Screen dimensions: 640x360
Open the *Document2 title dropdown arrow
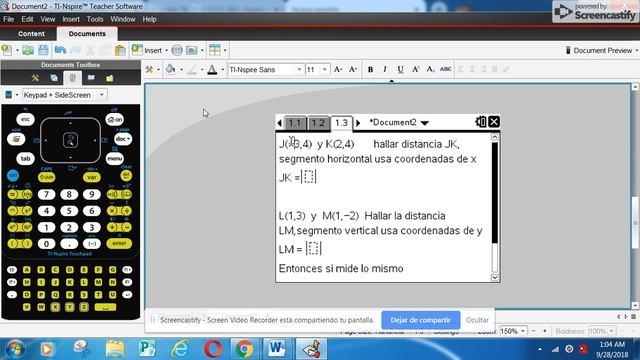tap(424, 123)
